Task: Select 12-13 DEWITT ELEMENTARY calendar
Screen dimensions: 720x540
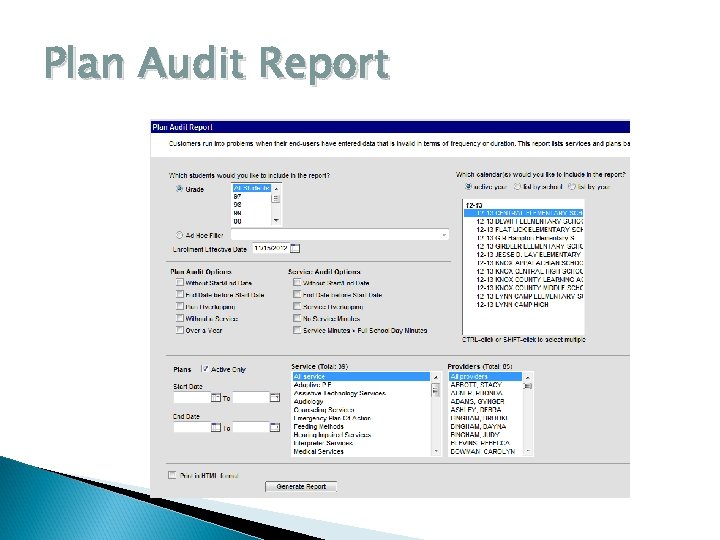Action: point(523,221)
